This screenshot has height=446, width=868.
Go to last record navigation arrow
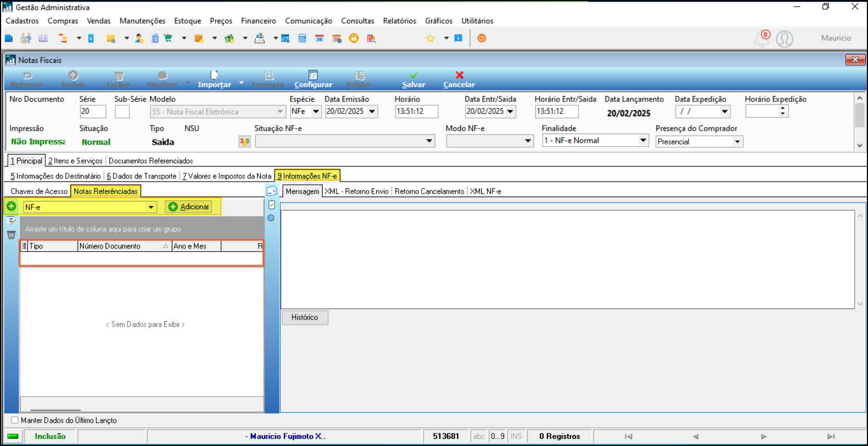831,436
